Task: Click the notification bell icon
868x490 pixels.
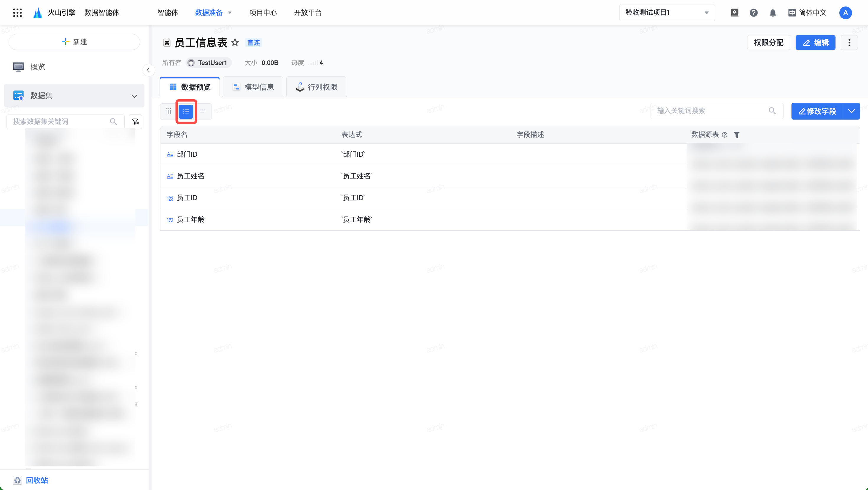Action: tap(773, 13)
